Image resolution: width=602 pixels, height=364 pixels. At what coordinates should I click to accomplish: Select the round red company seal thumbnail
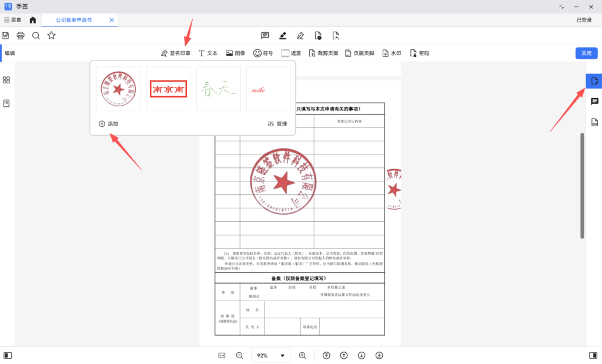118,89
